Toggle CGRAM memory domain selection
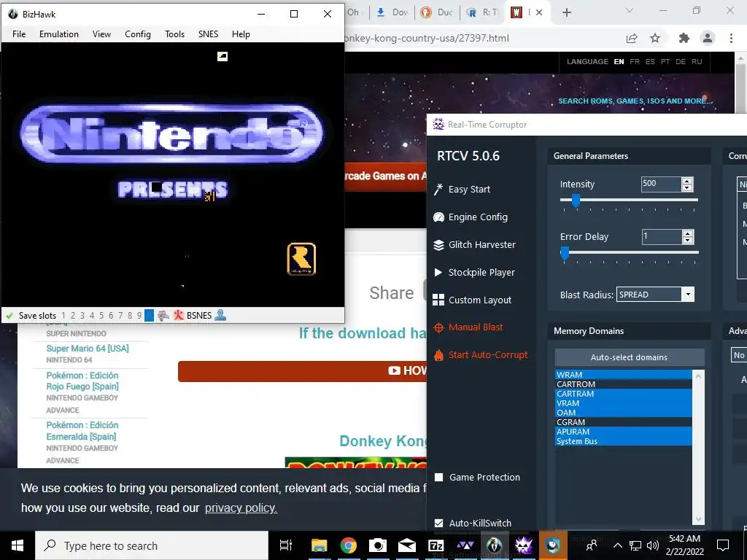 [624, 422]
